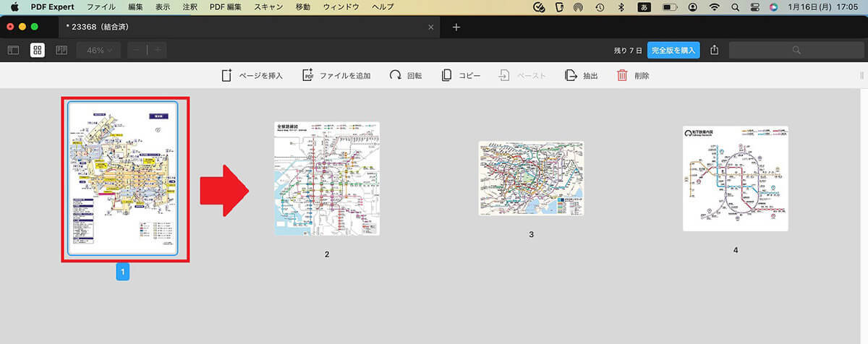Copy selected page with コピー
Screen dimensions: 868x344
click(x=461, y=75)
